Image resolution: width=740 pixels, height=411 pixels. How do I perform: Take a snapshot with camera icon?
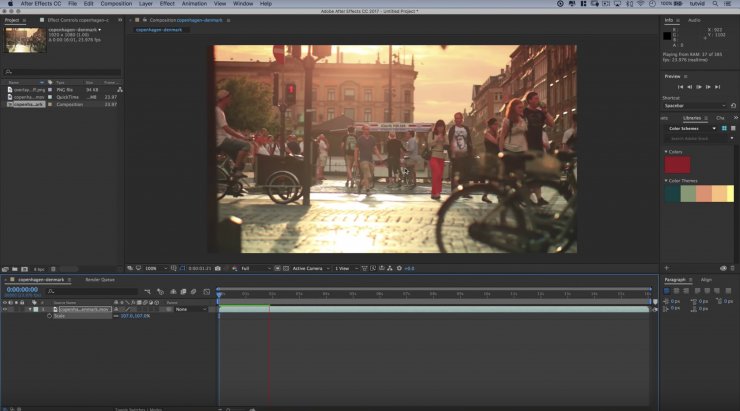click(x=218, y=268)
